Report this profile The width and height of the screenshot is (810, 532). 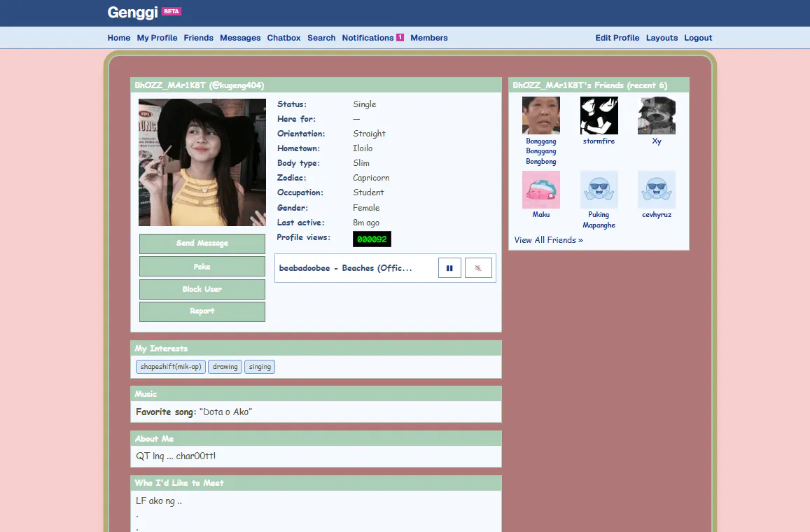[x=202, y=311]
